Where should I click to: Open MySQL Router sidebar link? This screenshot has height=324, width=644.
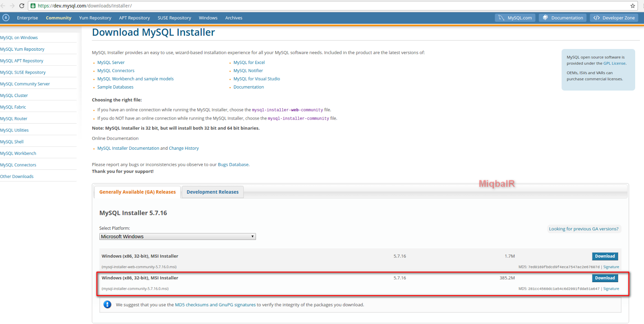point(14,119)
